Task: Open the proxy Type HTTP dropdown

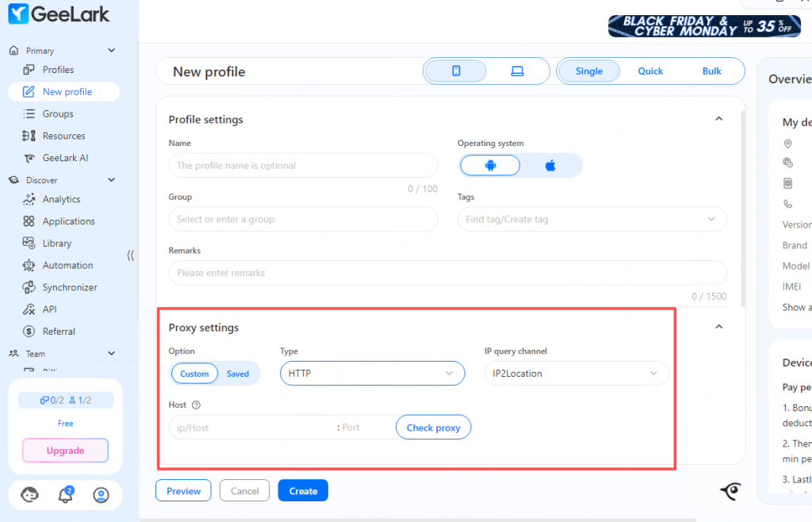Action: pyautogui.click(x=372, y=373)
